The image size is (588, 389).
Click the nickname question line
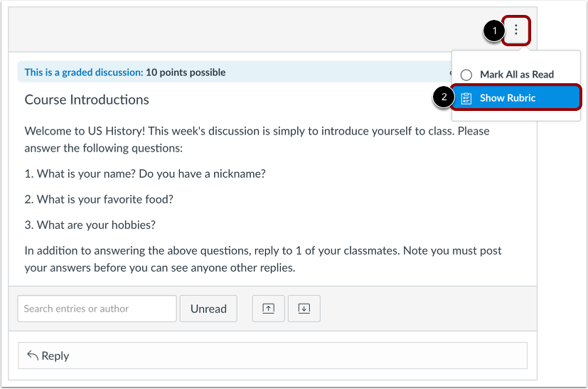coord(145,174)
